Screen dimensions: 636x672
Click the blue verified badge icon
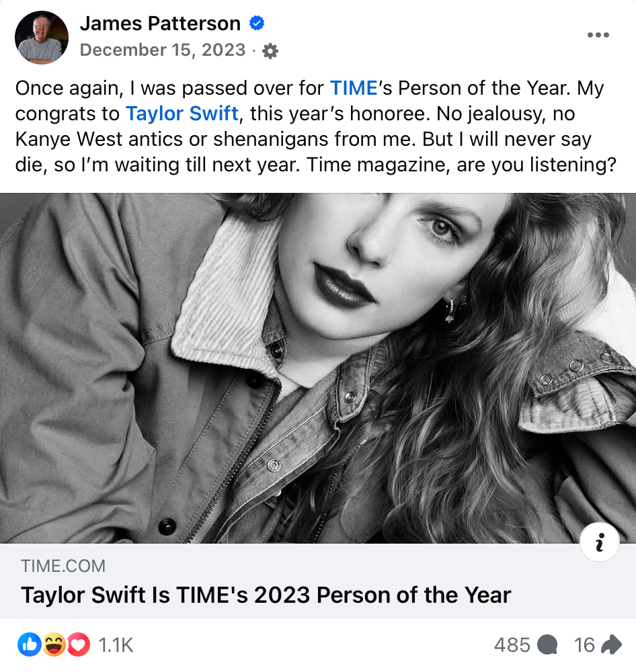point(256,24)
